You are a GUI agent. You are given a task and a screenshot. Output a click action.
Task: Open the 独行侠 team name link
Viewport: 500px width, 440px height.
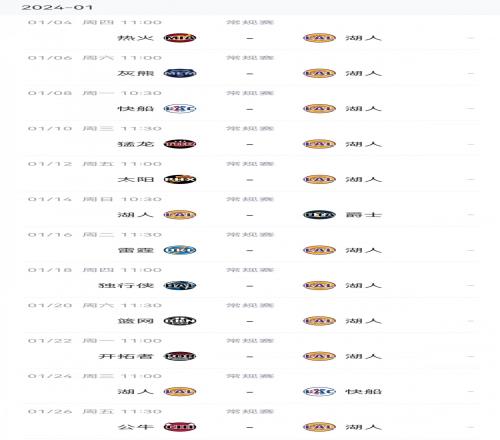tap(126, 285)
